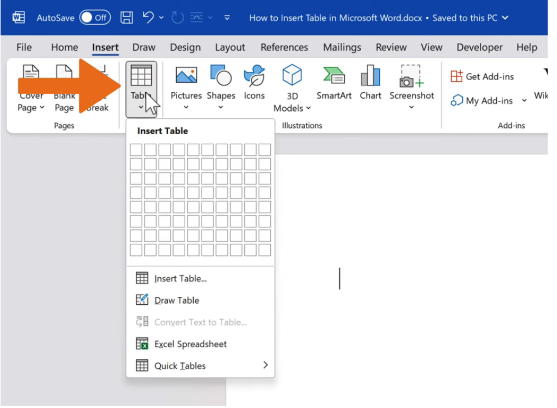
Task: Open the Undo history dropdown arrow
Action: pyautogui.click(x=161, y=17)
